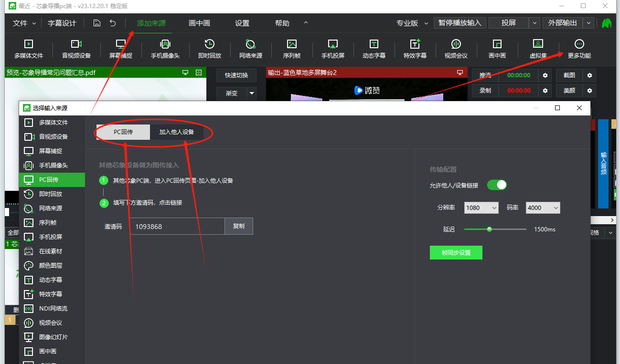Open the 虚拟集 virtual set tool
Image resolution: width=620 pixels, height=364 pixels.
pyautogui.click(x=538, y=49)
